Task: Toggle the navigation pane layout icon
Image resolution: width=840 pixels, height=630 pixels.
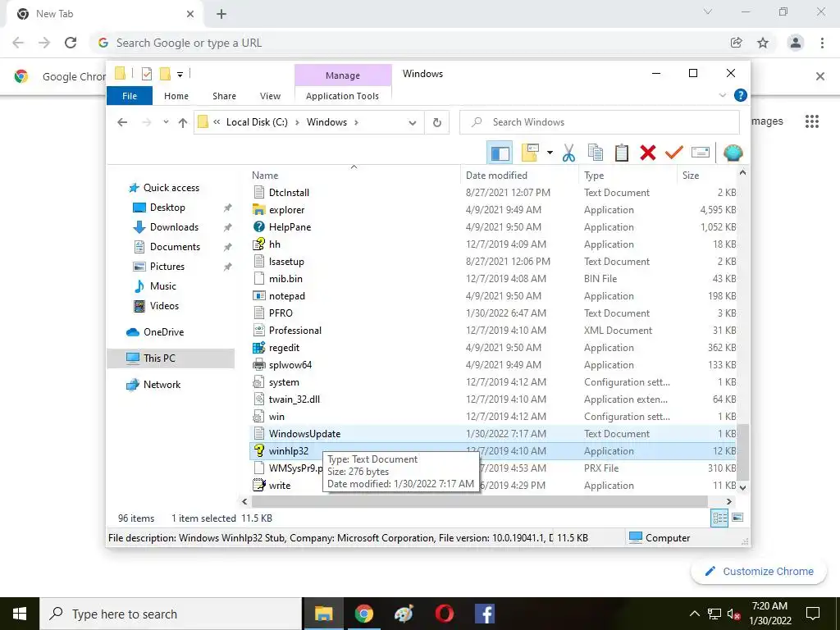Action: pyautogui.click(x=500, y=153)
